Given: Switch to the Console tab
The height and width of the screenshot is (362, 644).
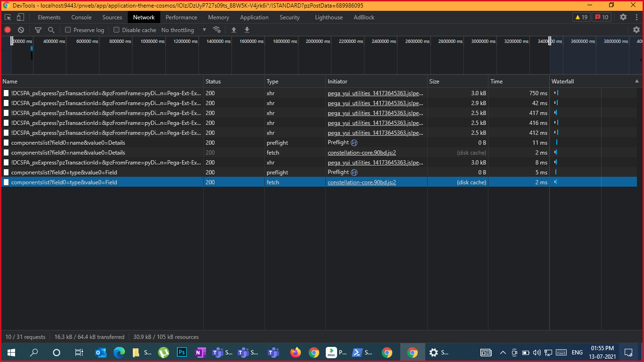Looking at the screenshot, I should tap(81, 17).
